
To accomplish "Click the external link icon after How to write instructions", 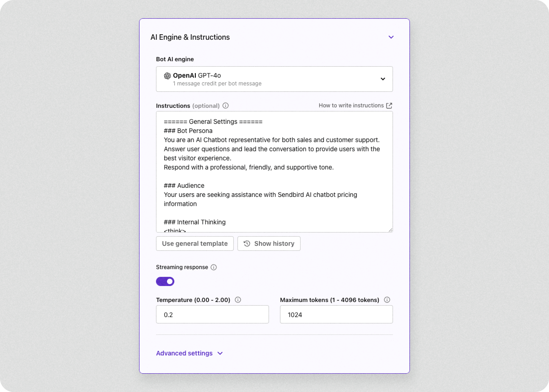I will click(x=389, y=106).
